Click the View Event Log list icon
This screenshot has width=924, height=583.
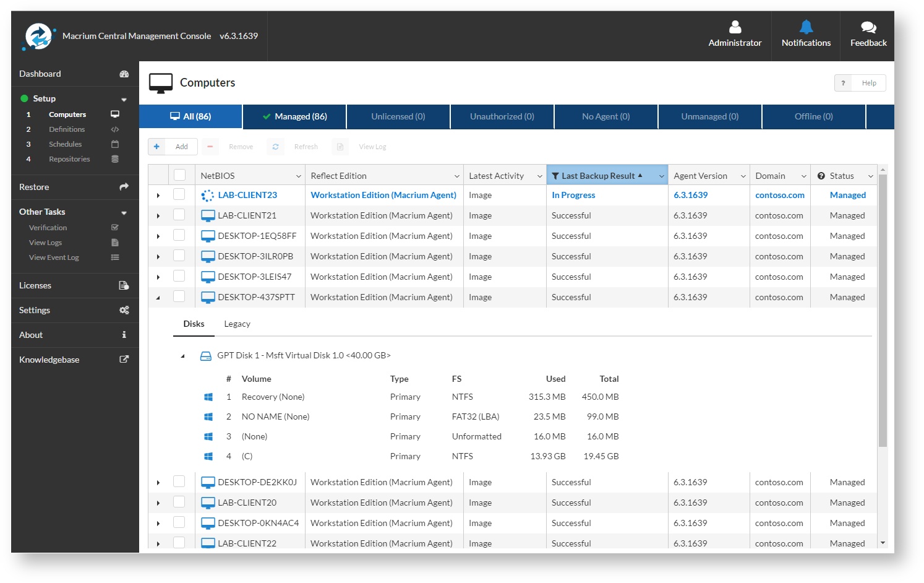[x=115, y=257]
